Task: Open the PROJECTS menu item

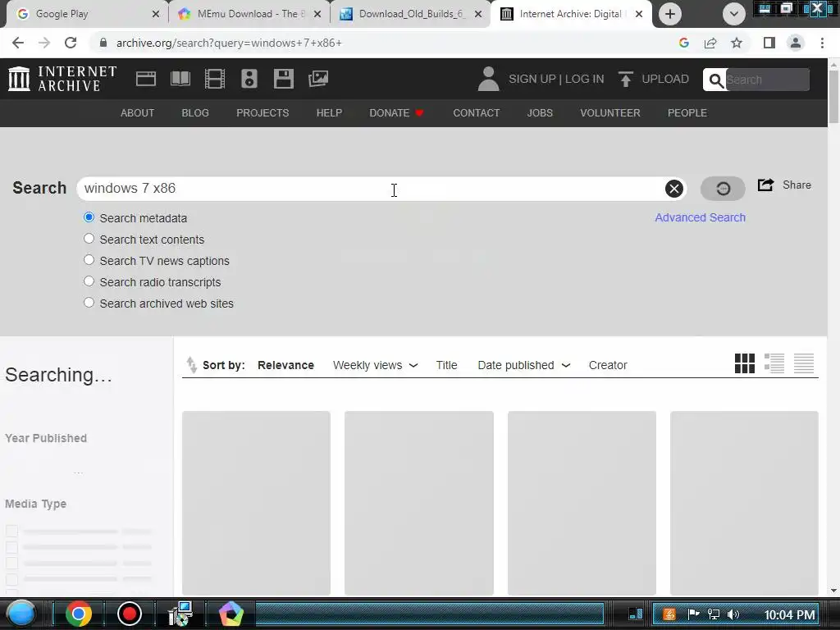Action: pyautogui.click(x=262, y=113)
